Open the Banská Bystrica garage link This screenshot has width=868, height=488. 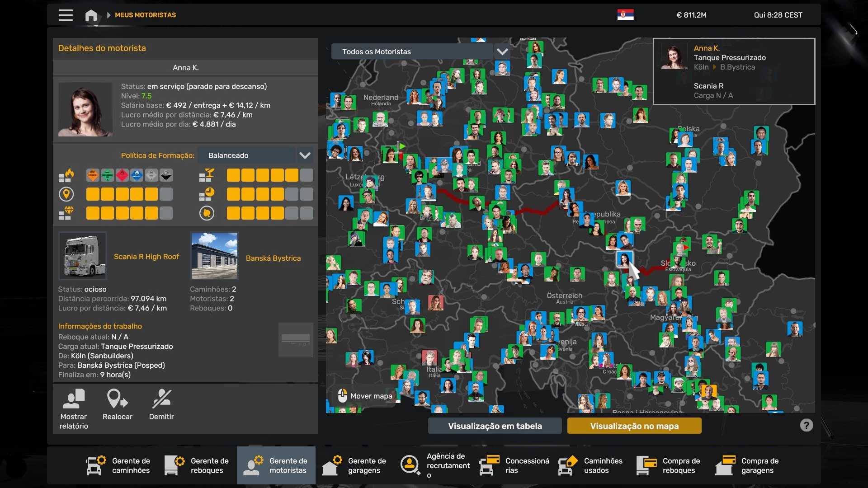273,258
